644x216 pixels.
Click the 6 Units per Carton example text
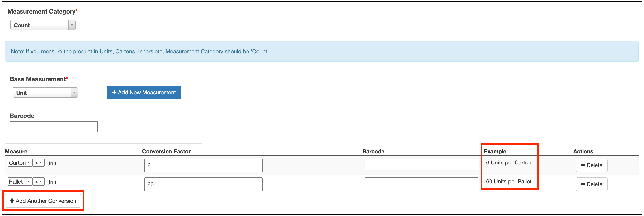(x=508, y=163)
